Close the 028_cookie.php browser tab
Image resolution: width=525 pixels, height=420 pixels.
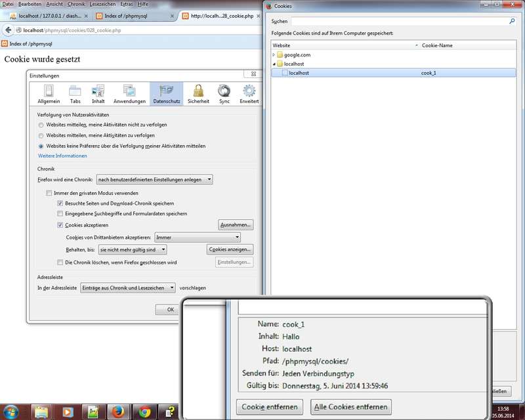pos(258,16)
